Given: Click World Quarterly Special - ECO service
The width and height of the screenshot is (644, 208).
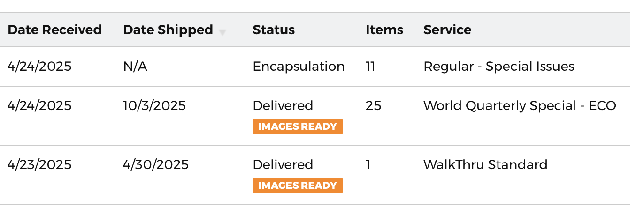Looking at the screenshot, I should pyautogui.click(x=520, y=106).
